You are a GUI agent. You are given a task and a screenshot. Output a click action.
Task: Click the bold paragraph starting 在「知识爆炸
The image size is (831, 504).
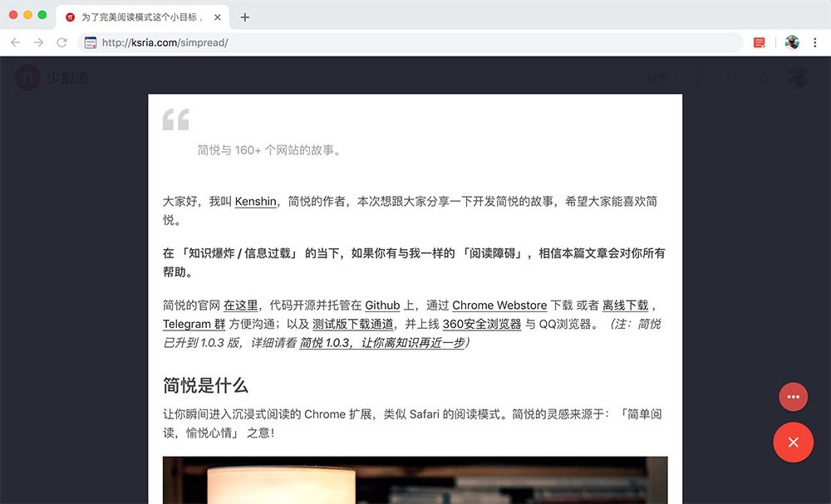coord(414,262)
